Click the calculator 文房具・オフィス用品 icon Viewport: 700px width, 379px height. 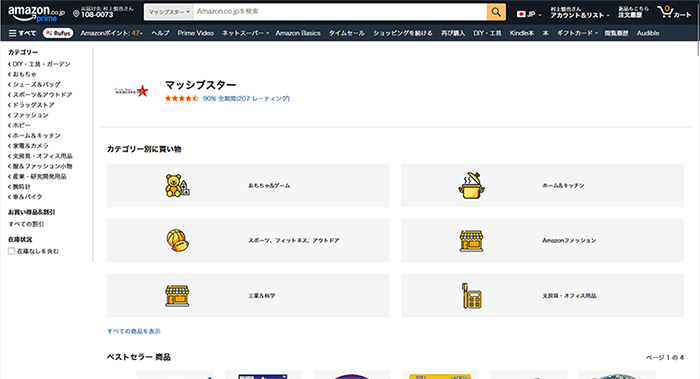pyautogui.click(x=471, y=296)
